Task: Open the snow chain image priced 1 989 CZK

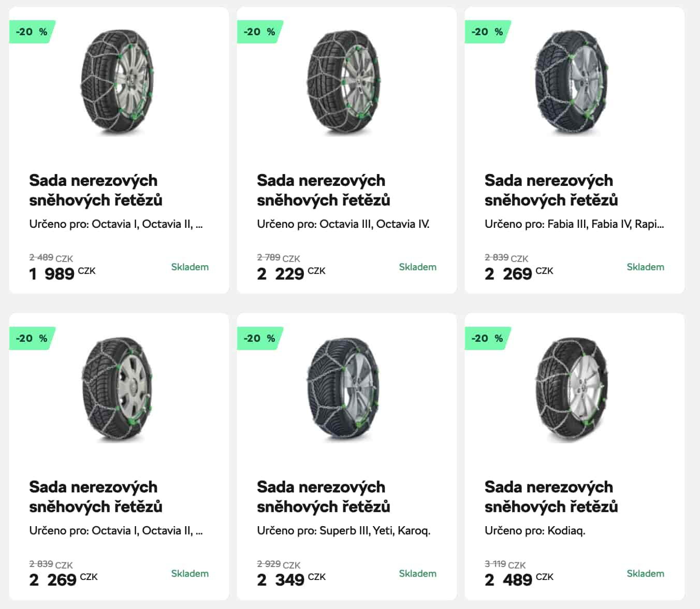Action: (119, 83)
